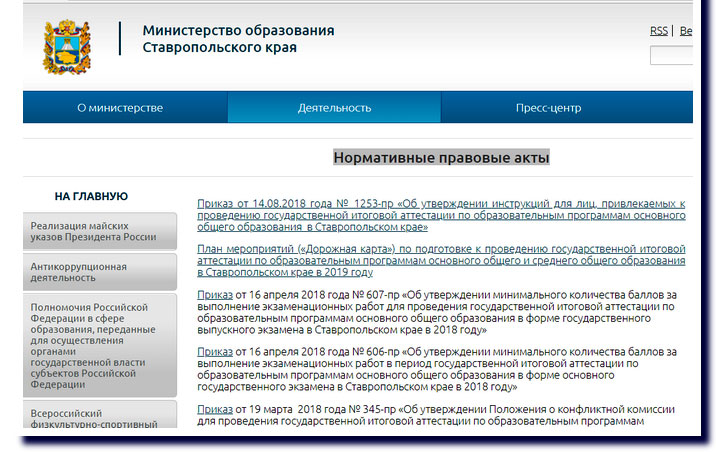The width and height of the screenshot is (716, 452).
Task: Click the Stavropol Krai coat of arms logo
Action: coord(67,46)
